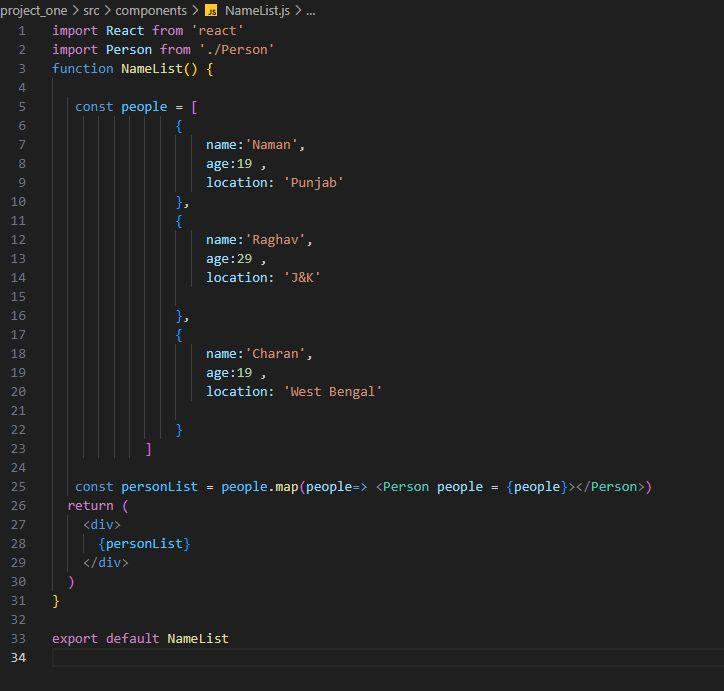This screenshot has width=724, height=691.
Task: Click 'NameList' on the export line
Action: coord(198,639)
